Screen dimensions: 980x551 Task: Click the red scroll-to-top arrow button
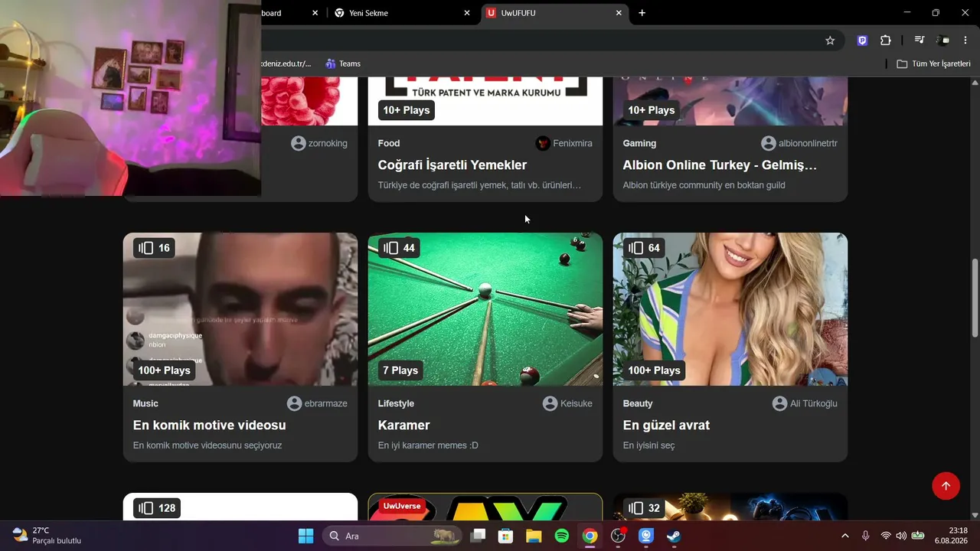click(946, 486)
